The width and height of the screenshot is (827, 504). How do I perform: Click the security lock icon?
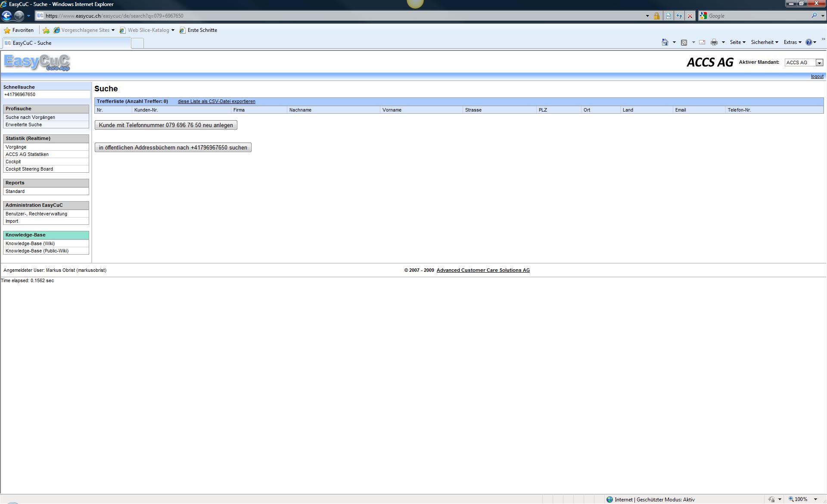click(656, 16)
